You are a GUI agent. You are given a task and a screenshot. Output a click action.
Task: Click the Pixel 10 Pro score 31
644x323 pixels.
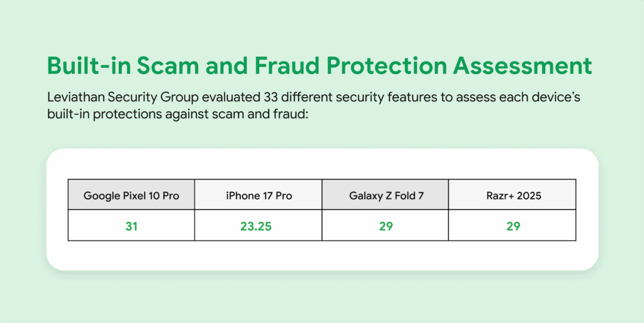(131, 226)
